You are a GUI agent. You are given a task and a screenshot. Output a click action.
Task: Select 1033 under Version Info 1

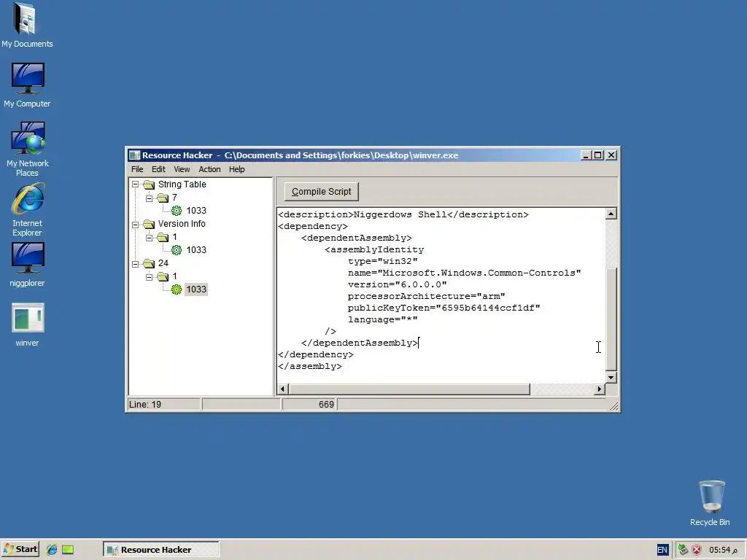tap(196, 250)
